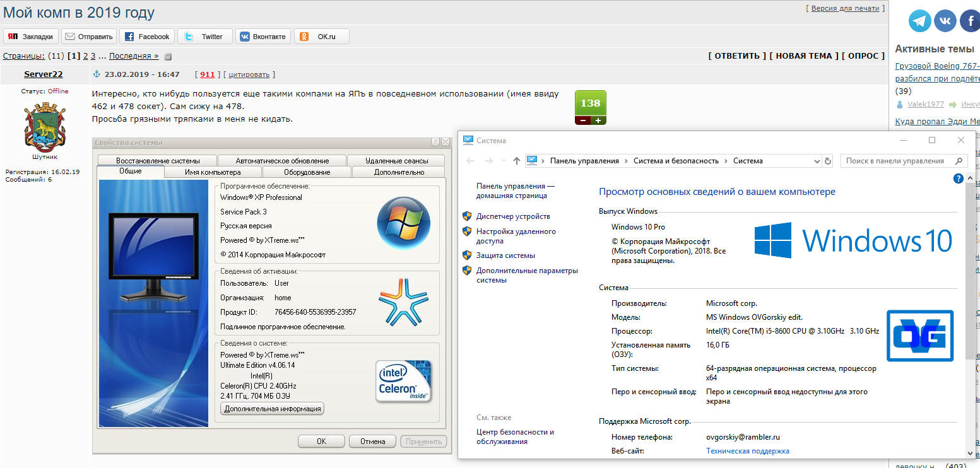Open Настройка удаленного доступа link
The width and height of the screenshot is (980, 468).
[516, 236]
